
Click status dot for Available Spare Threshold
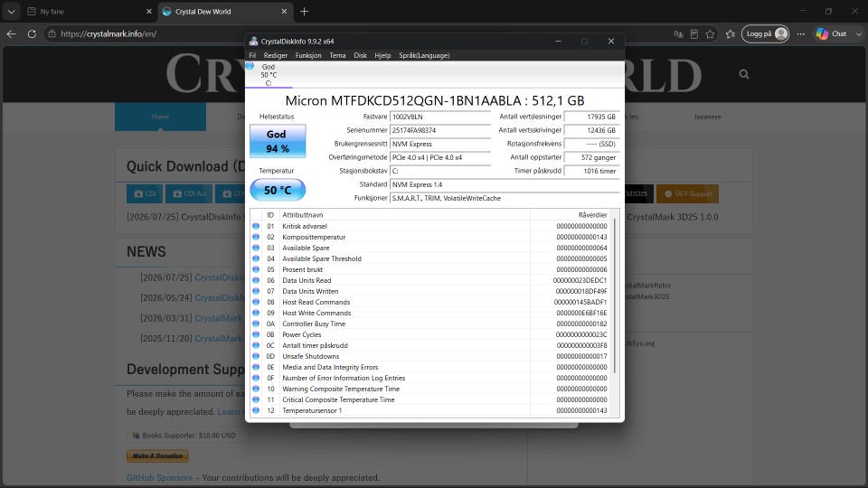(256, 258)
